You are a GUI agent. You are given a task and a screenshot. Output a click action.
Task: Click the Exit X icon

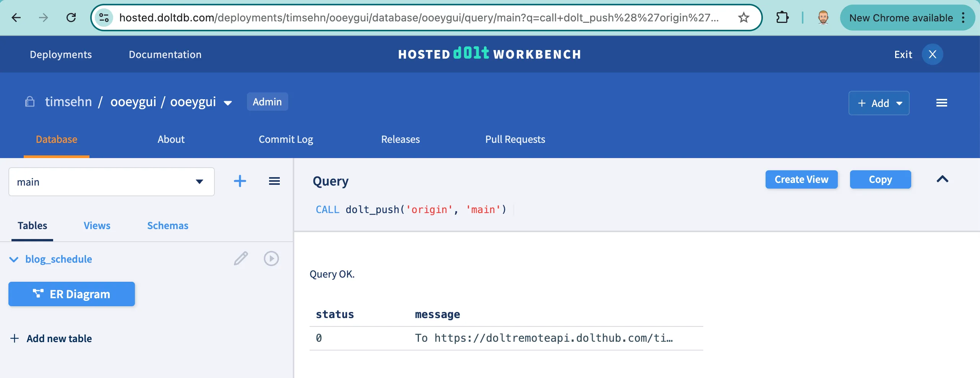(932, 54)
